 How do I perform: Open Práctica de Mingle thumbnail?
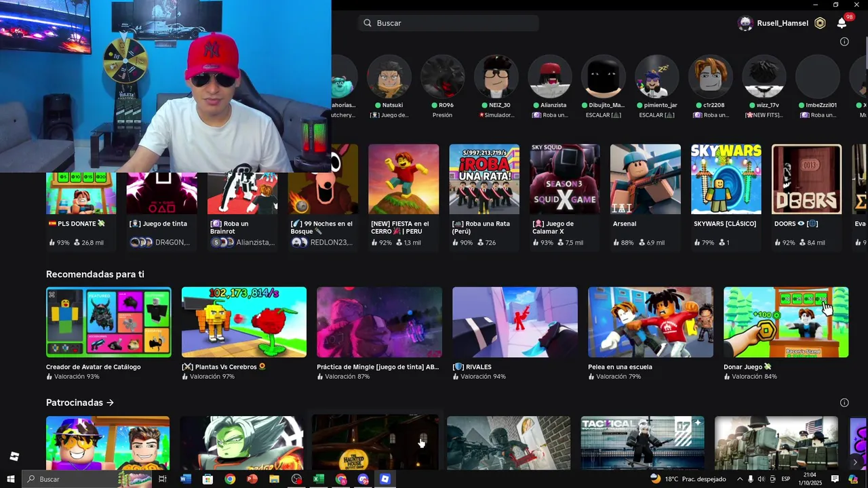point(380,322)
